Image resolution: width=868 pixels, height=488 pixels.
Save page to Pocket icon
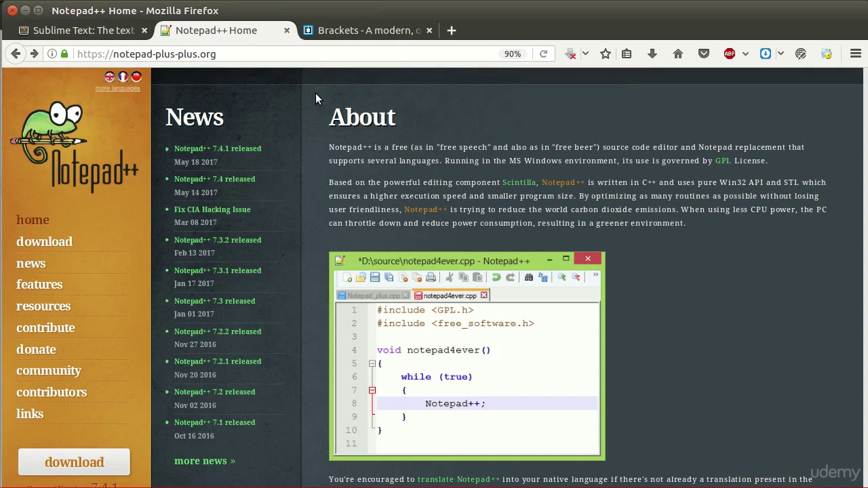click(x=704, y=54)
